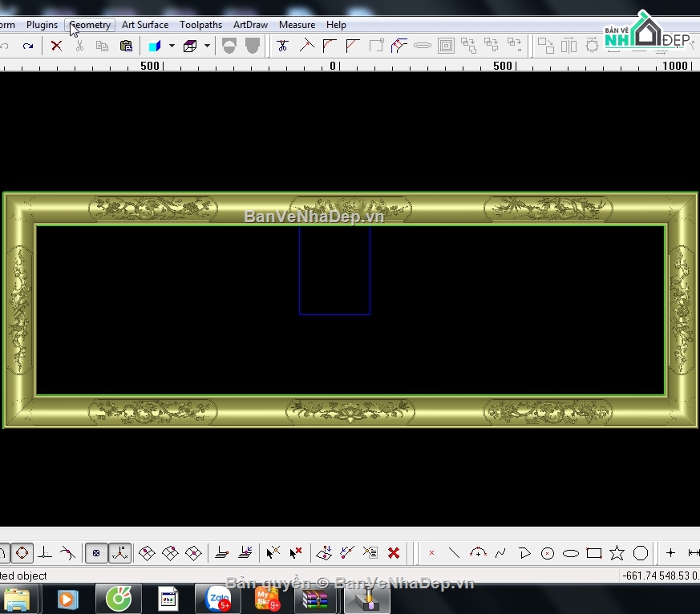The height and width of the screenshot is (614, 700).
Task: Select the Polyline drawing tool
Action: coord(524,553)
